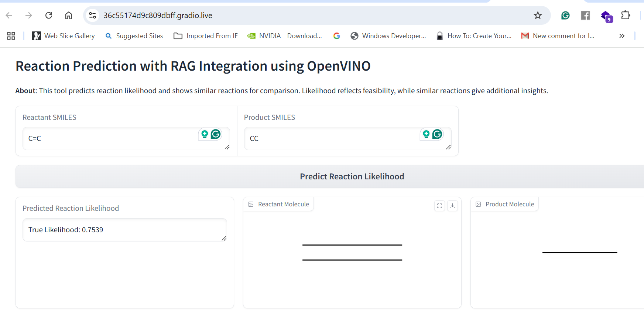Open the browser home page
Viewport: 644px width, 321px height.
(69, 15)
